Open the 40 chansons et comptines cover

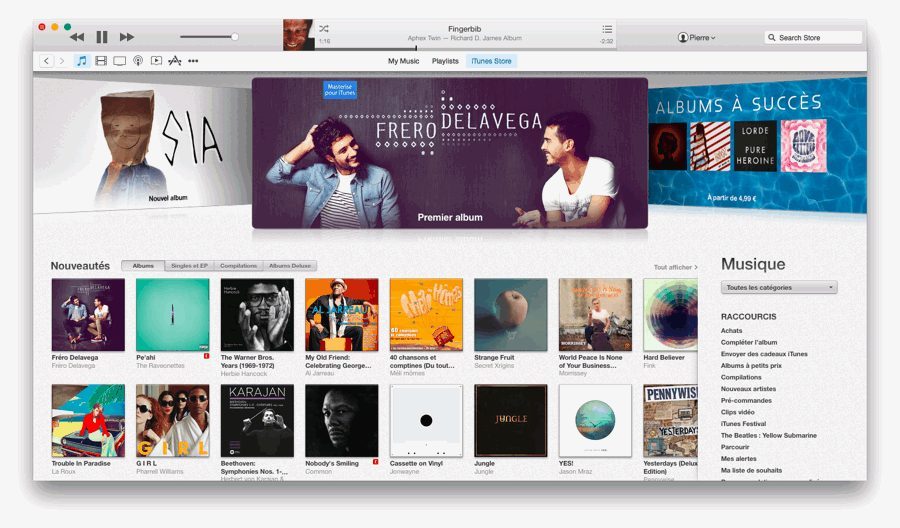coord(426,315)
